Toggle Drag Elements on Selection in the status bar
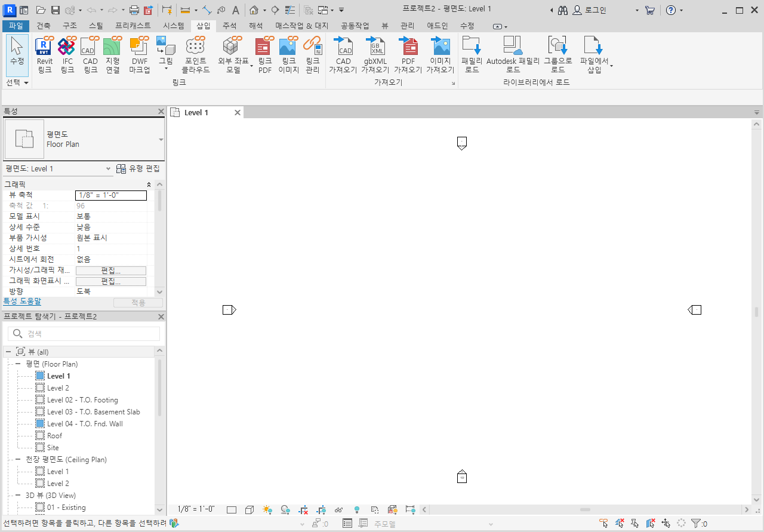Viewport: 764px width, 532px height. (x=666, y=524)
